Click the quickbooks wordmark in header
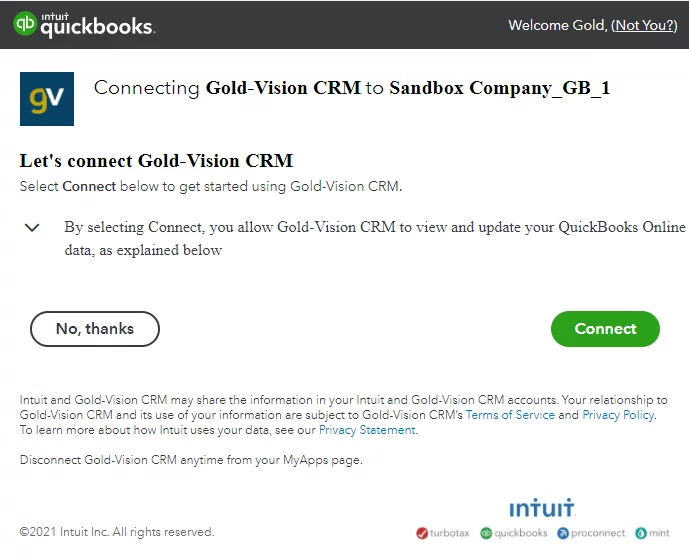689x558 pixels. 97,25
